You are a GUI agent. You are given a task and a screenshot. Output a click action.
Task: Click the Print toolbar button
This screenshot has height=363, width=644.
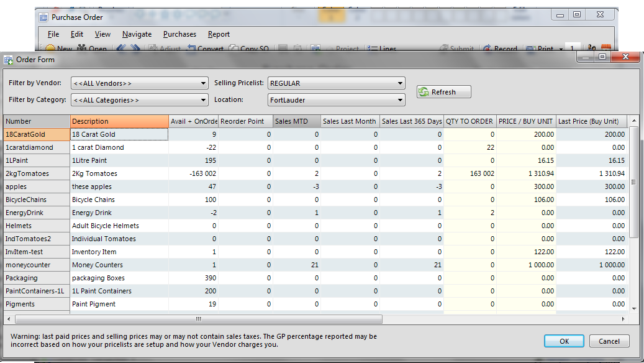tap(540, 48)
